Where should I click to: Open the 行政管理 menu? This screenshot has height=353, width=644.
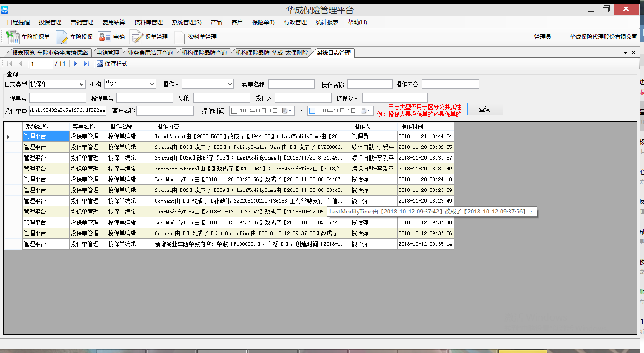(295, 22)
